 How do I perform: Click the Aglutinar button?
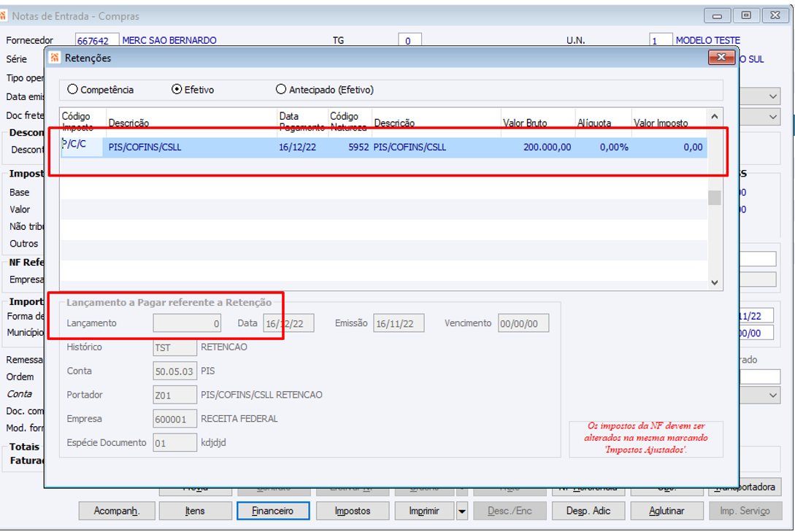pos(667,511)
